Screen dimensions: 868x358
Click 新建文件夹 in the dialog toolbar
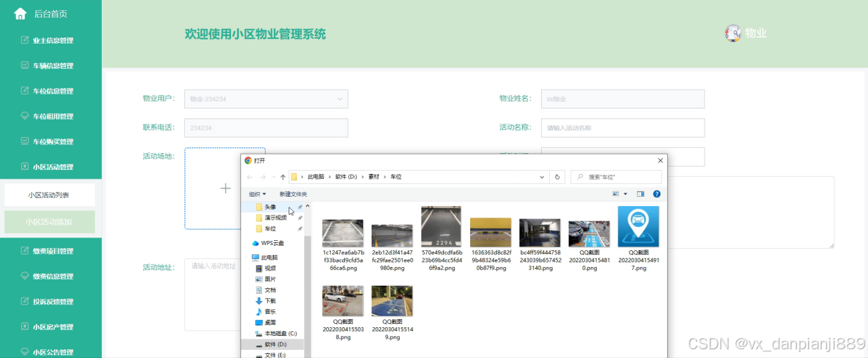293,194
